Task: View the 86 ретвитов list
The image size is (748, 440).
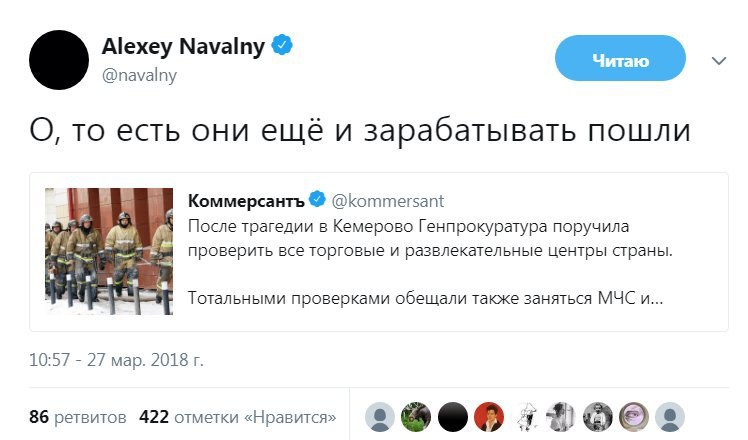Action: (77, 417)
